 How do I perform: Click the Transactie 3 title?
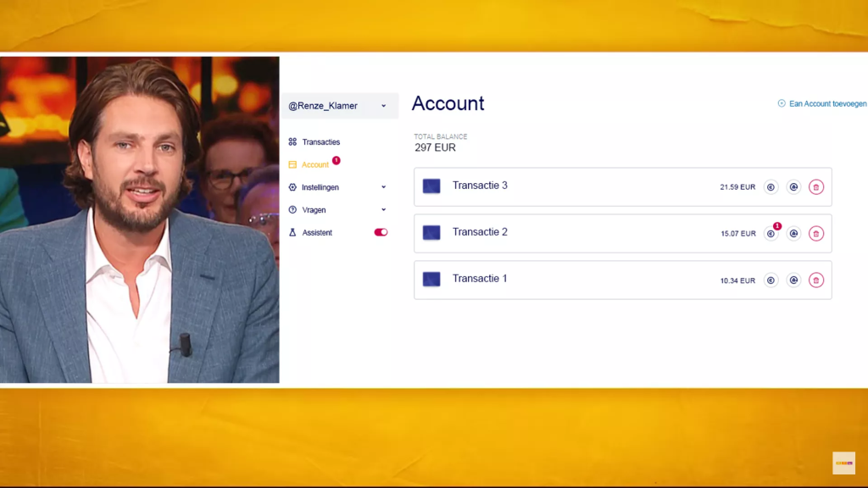[480, 186]
